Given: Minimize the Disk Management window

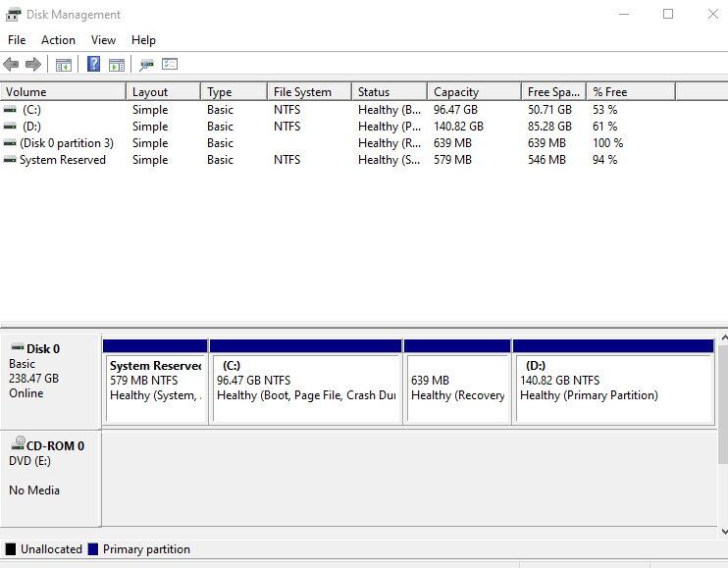Looking at the screenshot, I should [624, 14].
